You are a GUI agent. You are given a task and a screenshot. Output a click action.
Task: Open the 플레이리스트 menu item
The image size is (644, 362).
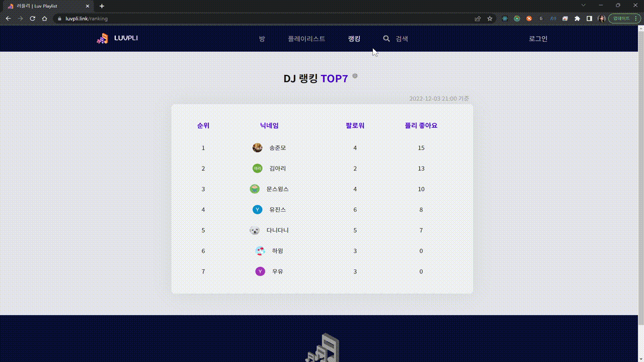pos(306,39)
